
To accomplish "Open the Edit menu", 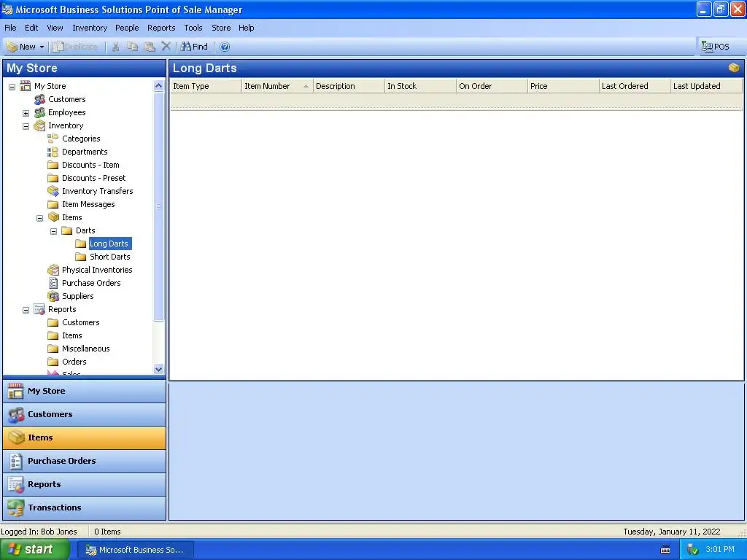I will point(31,28).
